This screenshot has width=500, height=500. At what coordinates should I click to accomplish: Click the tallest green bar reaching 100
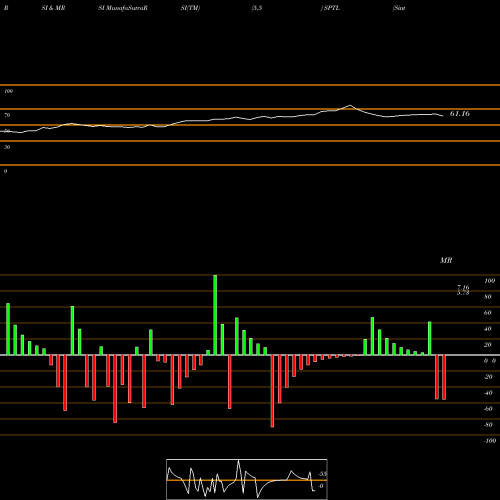(x=215, y=315)
